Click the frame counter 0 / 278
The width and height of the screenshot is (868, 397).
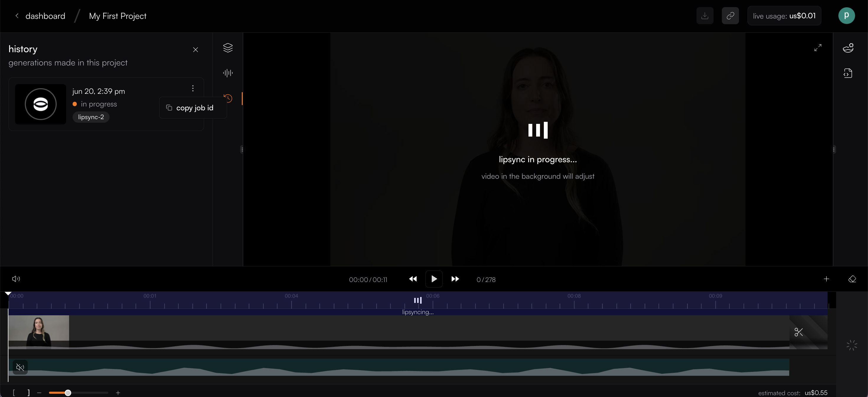click(486, 280)
